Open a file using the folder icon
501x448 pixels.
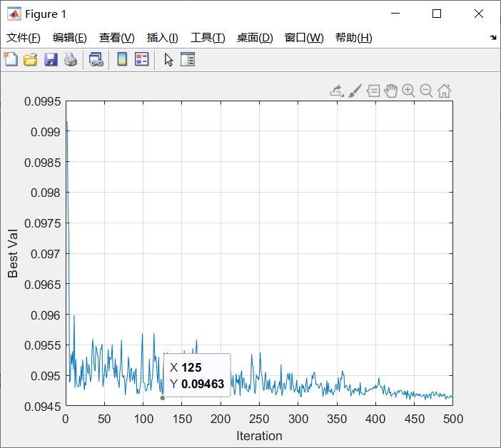coord(31,59)
